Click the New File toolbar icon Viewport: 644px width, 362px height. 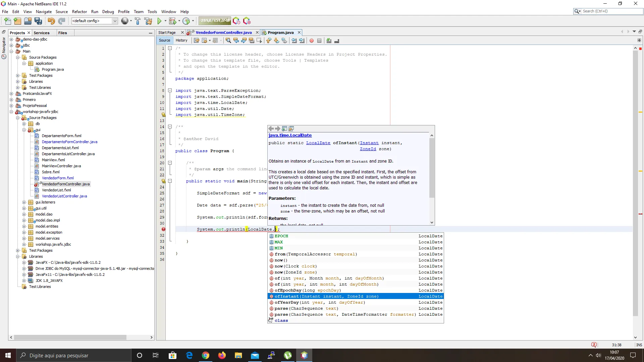7,21
